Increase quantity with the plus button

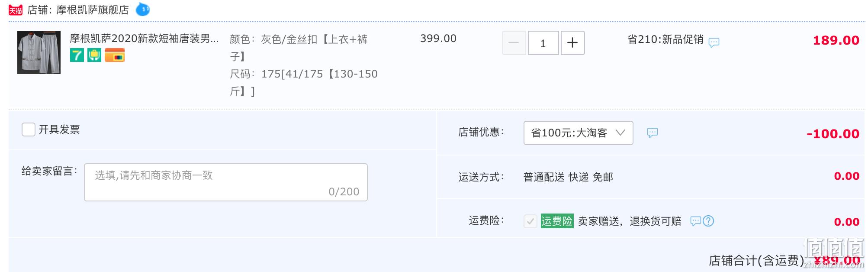coord(572,43)
